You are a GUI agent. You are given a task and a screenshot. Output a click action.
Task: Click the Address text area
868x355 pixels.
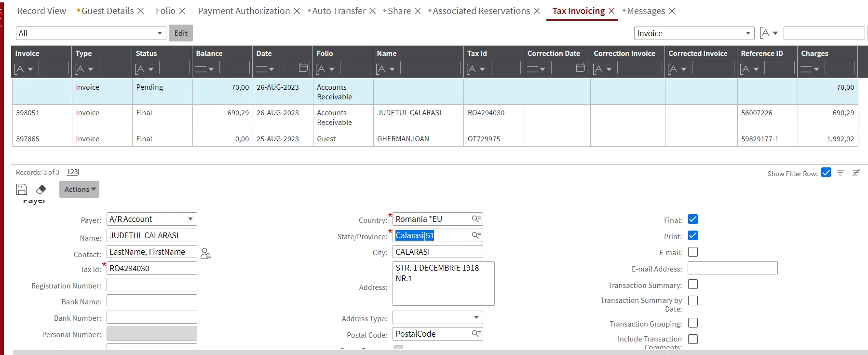coord(443,284)
